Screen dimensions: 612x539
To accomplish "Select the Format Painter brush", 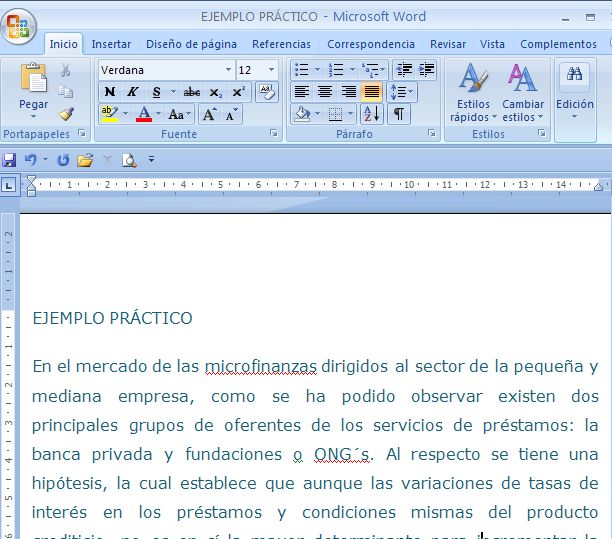I will [66, 114].
